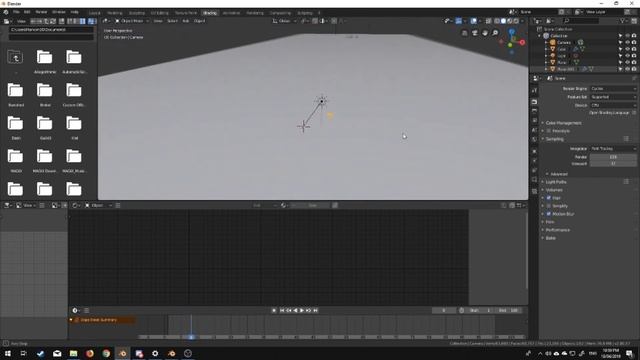This screenshot has width=640, height=360.
Task: Click the Viewport samples value field
Action: tap(613, 164)
